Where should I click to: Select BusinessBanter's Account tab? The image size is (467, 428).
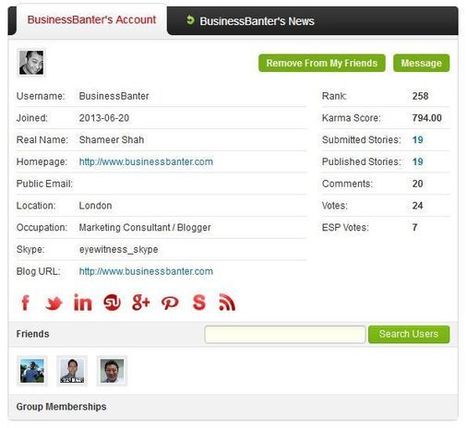point(91,20)
